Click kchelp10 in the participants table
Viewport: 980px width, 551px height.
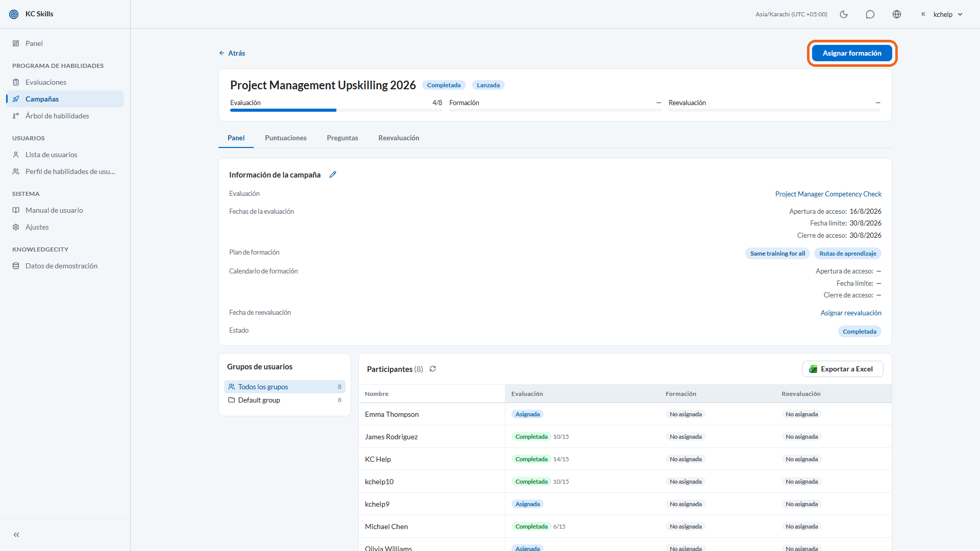click(379, 482)
